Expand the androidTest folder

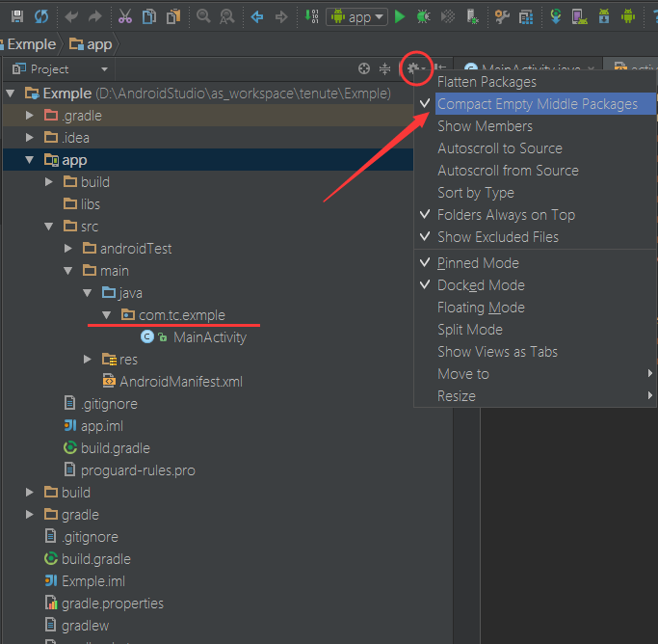click(68, 249)
